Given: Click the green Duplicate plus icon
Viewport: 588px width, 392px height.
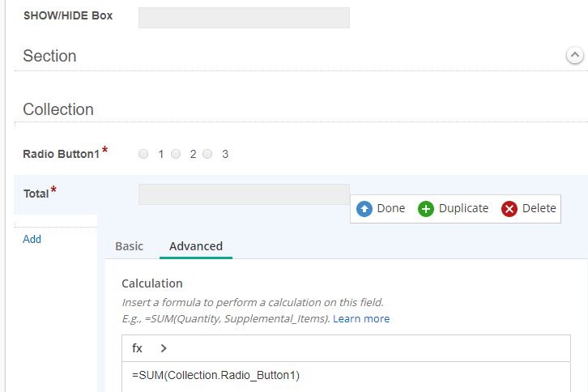Looking at the screenshot, I should pos(426,209).
